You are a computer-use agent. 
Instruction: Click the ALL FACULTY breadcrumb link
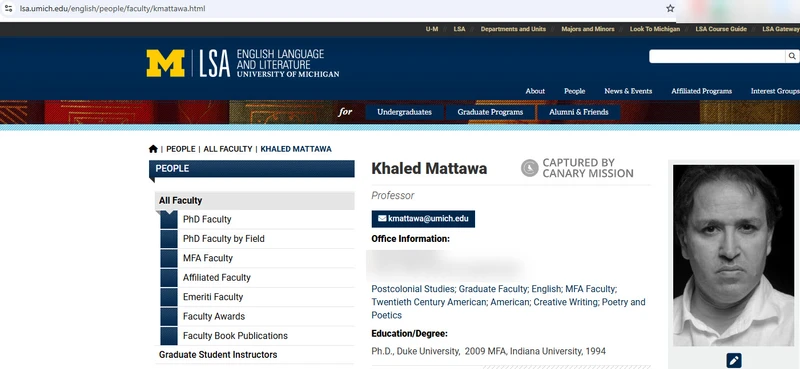[228, 149]
